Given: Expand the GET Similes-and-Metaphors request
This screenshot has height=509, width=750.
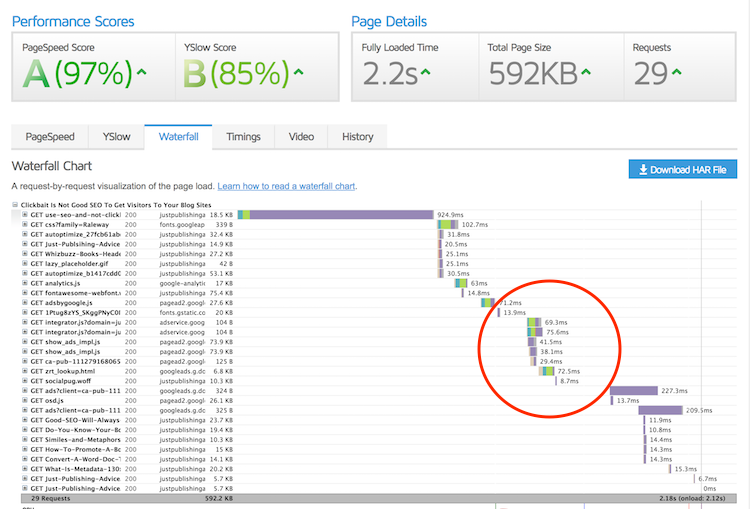Looking at the screenshot, I should pyautogui.click(x=25, y=440).
